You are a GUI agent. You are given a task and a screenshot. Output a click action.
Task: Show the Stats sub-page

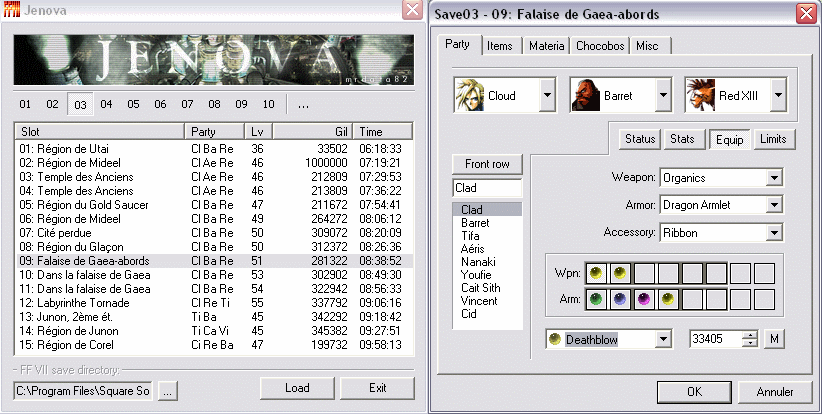(682, 139)
